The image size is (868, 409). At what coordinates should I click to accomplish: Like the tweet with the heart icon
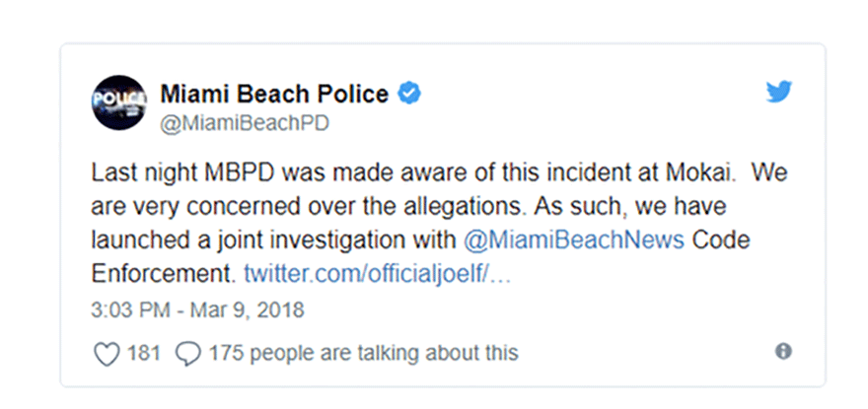pyautogui.click(x=106, y=353)
